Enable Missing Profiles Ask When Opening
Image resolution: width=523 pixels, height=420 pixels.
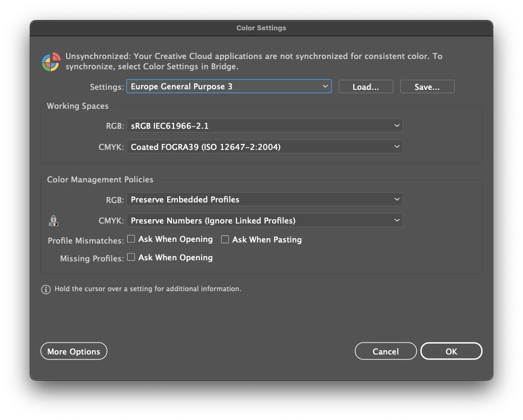click(x=131, y=257)
